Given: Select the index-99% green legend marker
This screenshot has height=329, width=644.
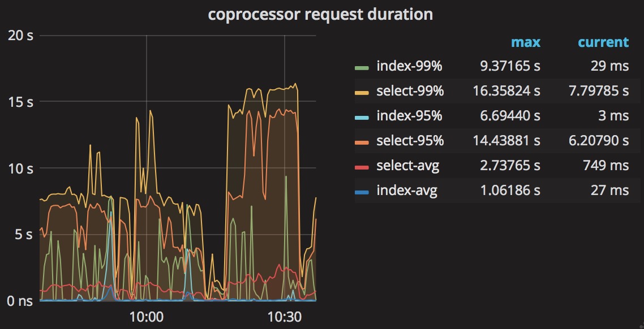Looking at the screenshot, I should tap(360, 66).
